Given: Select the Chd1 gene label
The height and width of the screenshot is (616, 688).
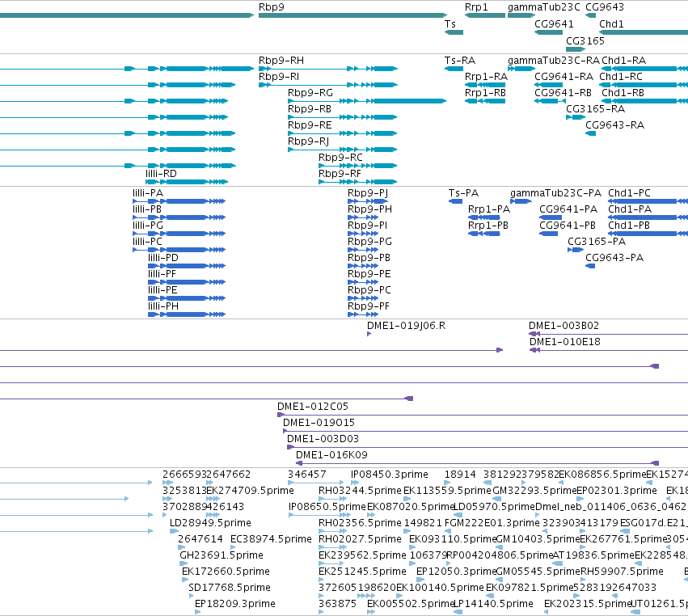Looking at the screenshot, I should tap(611, 24).
